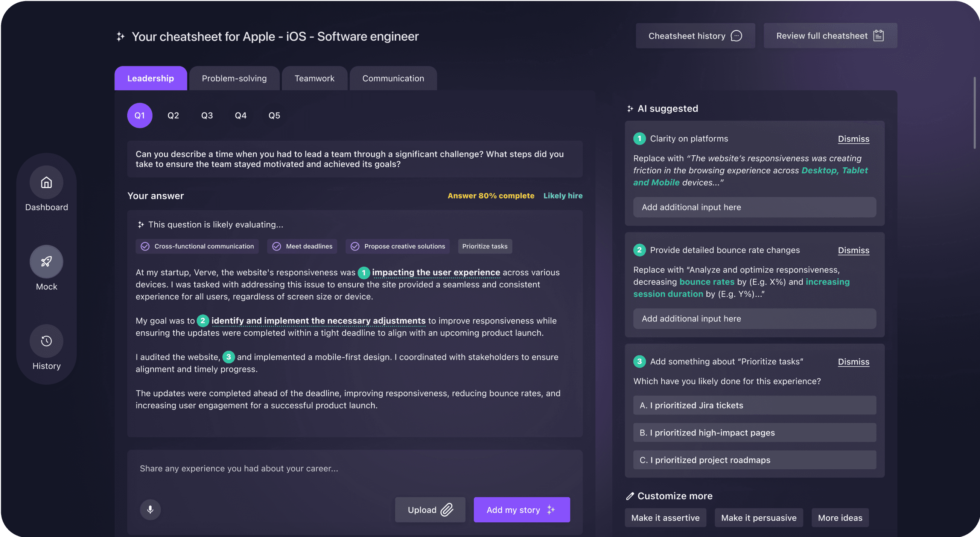Click the Upload button
The height and width of the screenshot is (537, 980).
pos(430,510)
